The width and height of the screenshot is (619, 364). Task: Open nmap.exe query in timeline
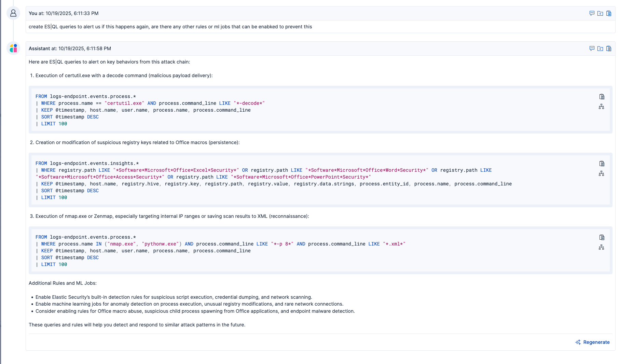pyautogui.click(x=602, y=248)
